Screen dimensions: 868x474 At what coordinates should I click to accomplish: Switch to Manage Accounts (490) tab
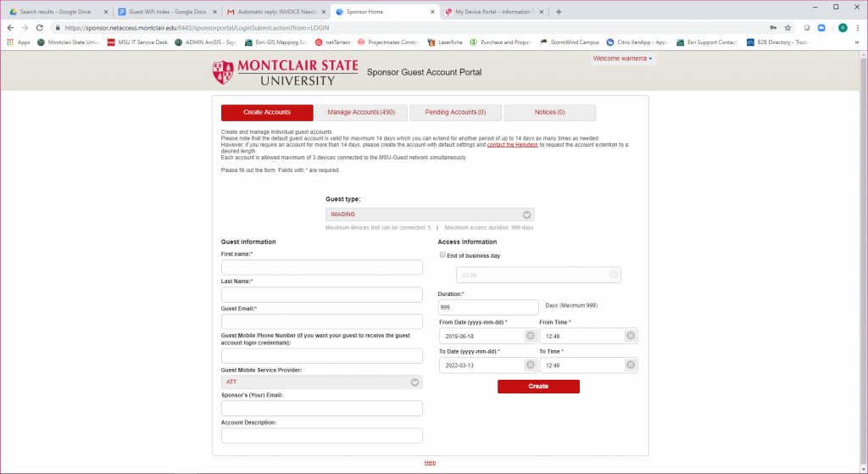pos(361,113)
